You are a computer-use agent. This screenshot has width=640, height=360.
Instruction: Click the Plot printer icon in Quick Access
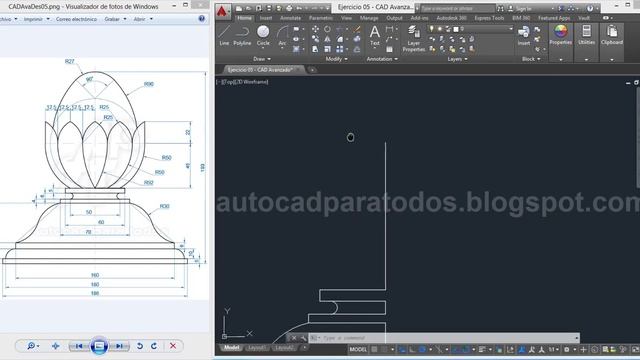pos(289,8)
